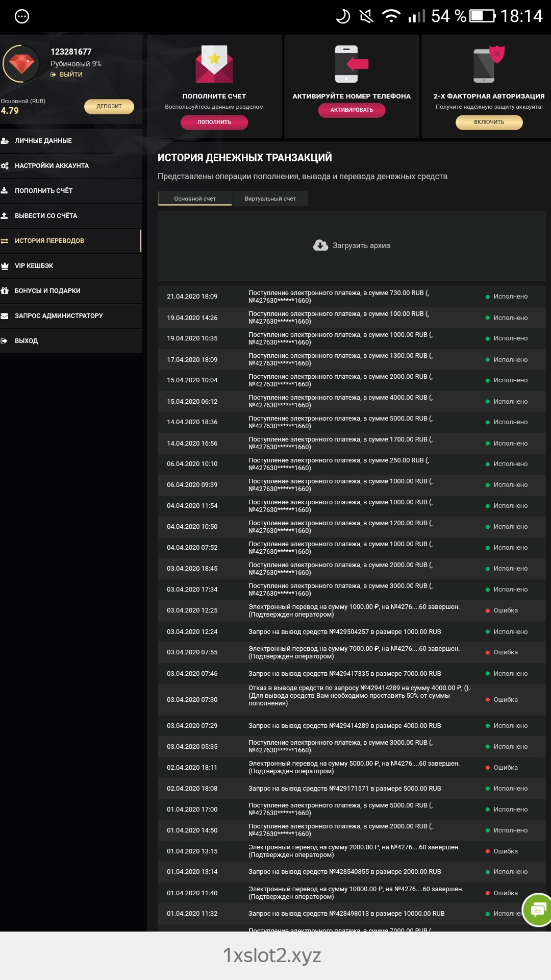Go to Вывести со счёта
Screen dimensions: 551x980
click(46, 216)
